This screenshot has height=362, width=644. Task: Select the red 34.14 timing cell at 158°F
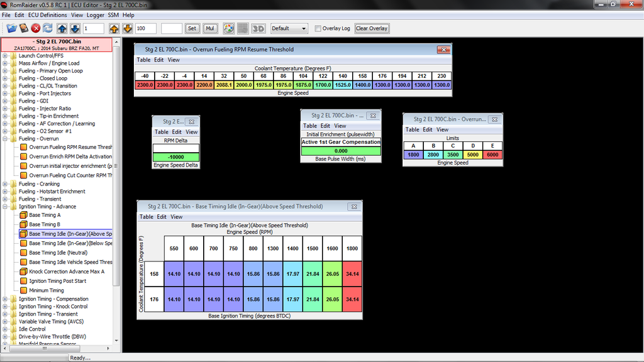[352, 274]
